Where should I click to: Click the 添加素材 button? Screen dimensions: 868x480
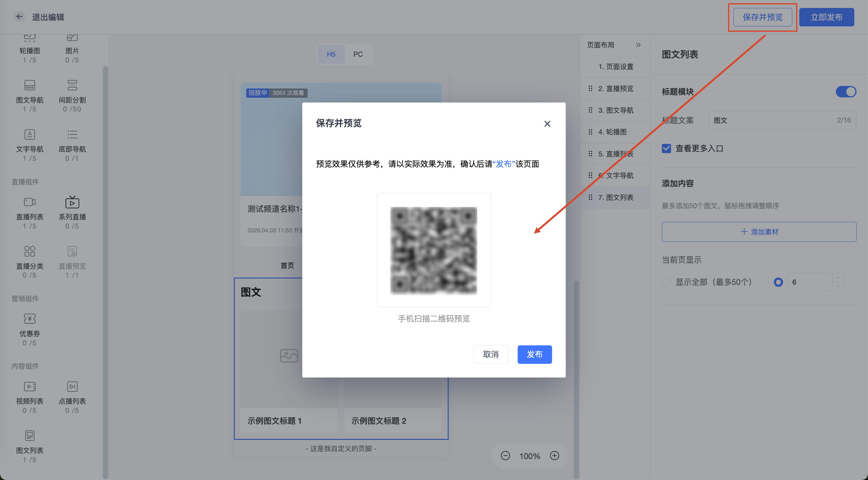tap(759, 232)
